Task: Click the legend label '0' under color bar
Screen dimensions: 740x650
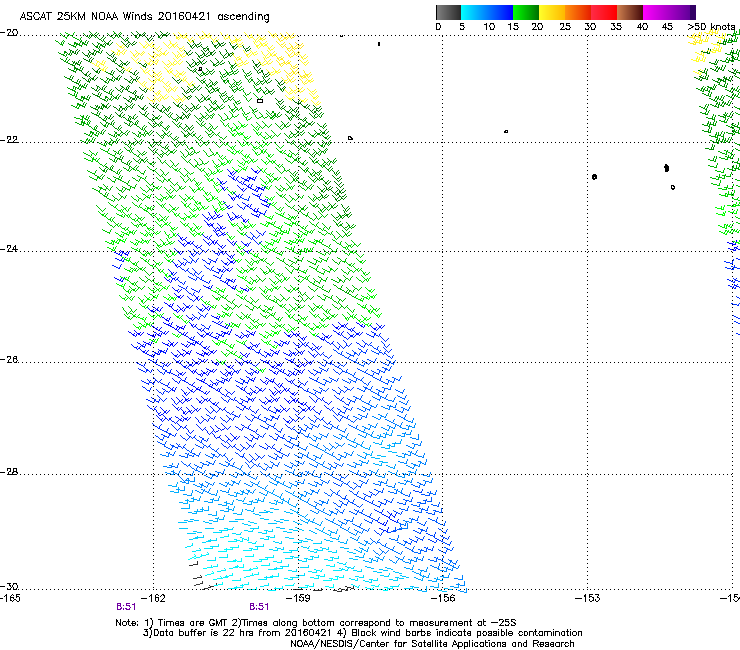Action: pos(438,27)
